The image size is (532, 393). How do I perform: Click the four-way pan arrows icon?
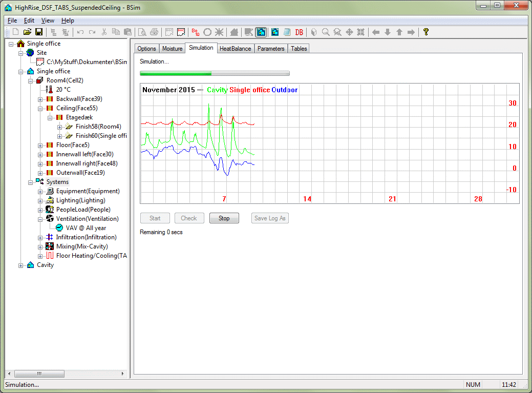349,32
